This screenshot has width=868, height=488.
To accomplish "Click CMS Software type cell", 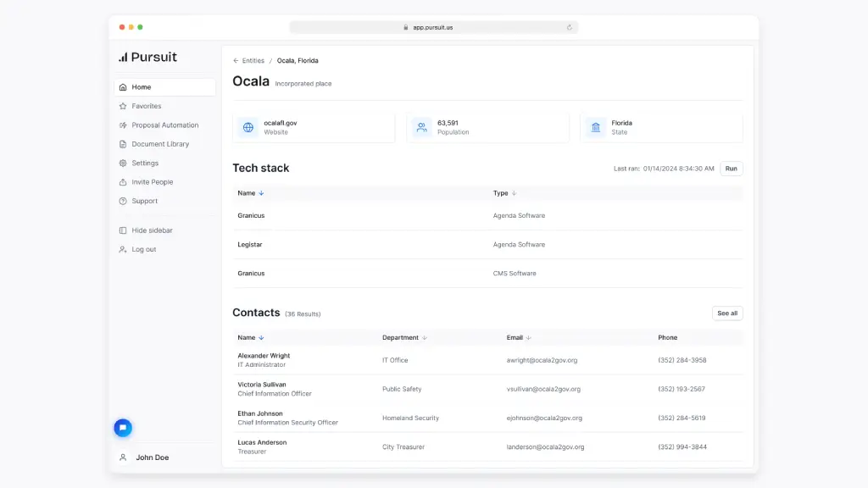I will pyautogui.click(x=515, y=274).
